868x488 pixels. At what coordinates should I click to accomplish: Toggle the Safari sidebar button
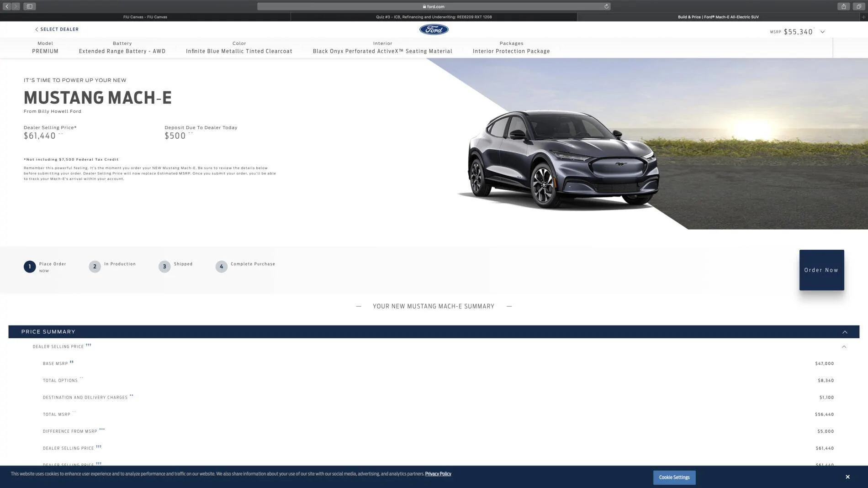click(x=29, y=6)
